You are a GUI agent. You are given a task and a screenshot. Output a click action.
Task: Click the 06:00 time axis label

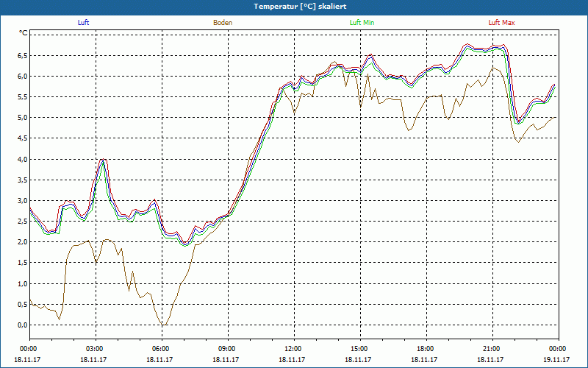[162, 349]
